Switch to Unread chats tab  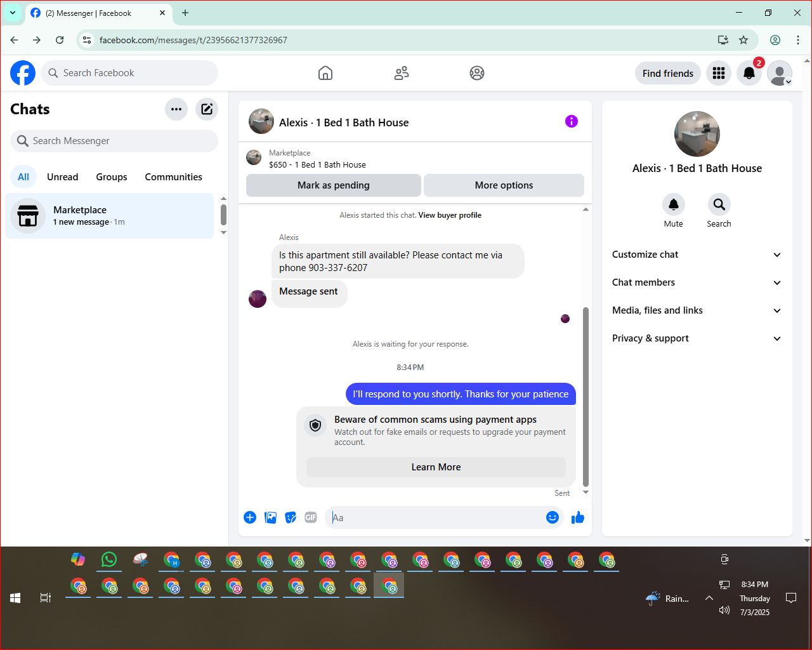pos(63,177)
